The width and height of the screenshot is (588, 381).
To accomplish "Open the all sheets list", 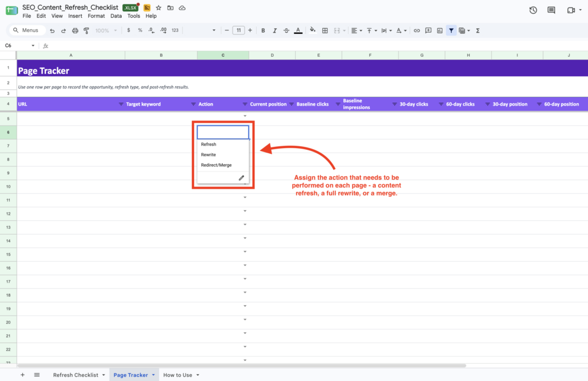I will (37, 375).
